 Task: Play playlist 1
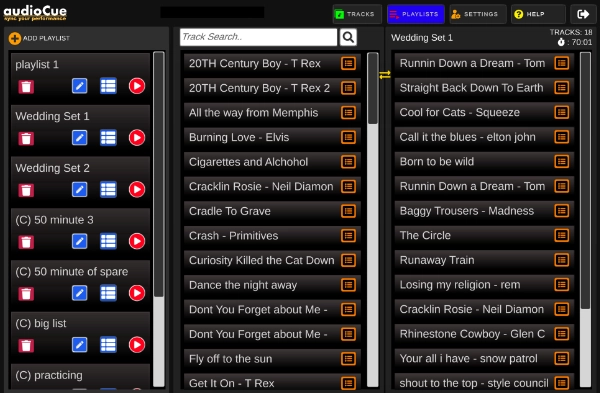tap(137, 86)
